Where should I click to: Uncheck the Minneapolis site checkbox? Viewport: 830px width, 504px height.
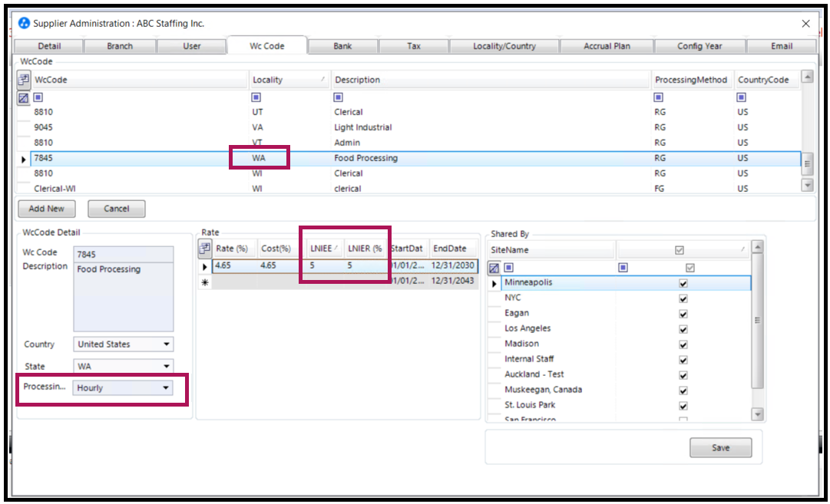683,284
